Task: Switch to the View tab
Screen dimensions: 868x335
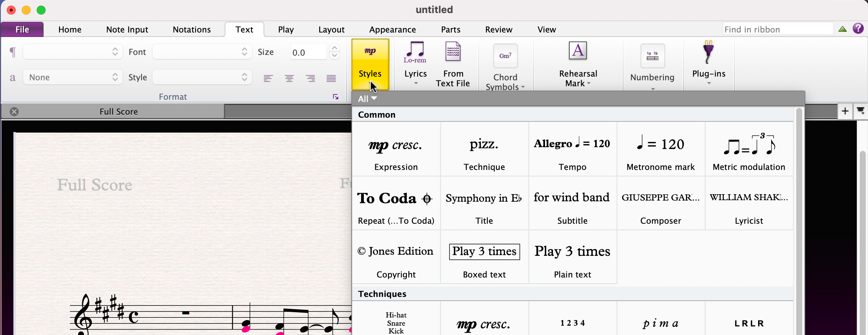Action: (547, 30)
